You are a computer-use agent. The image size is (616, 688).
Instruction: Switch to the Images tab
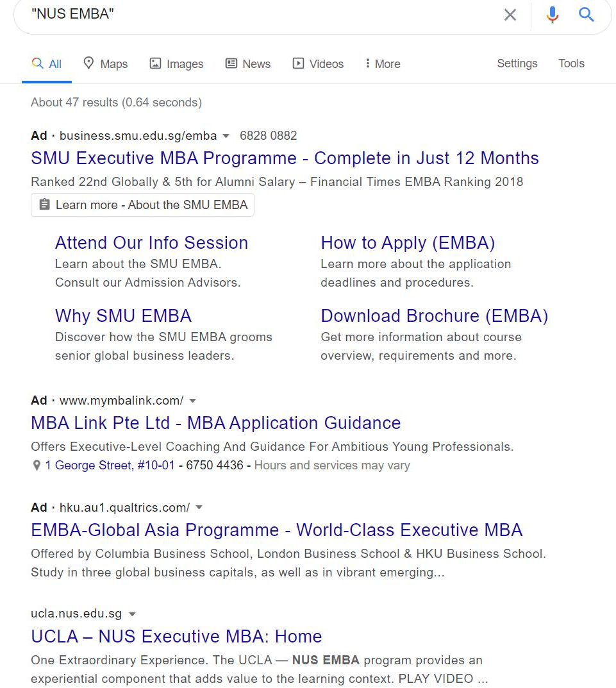click(x=176, y=64)
